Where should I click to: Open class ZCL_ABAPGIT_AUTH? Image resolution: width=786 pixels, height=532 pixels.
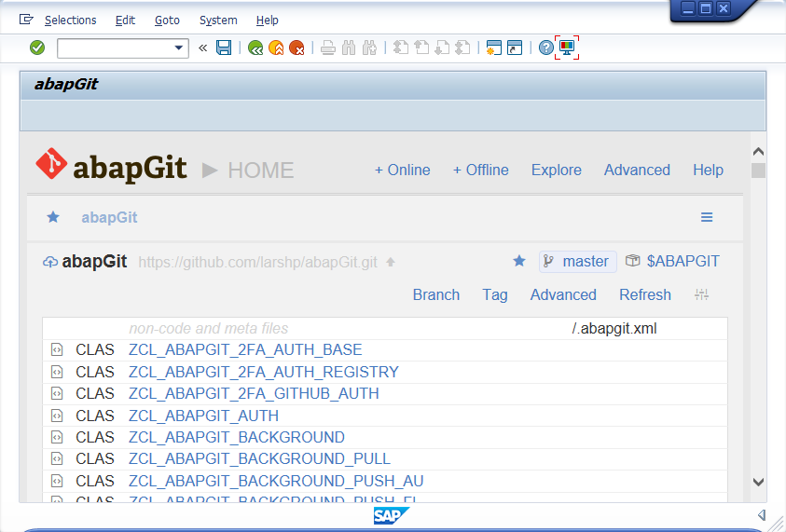(x=203, y=416)
